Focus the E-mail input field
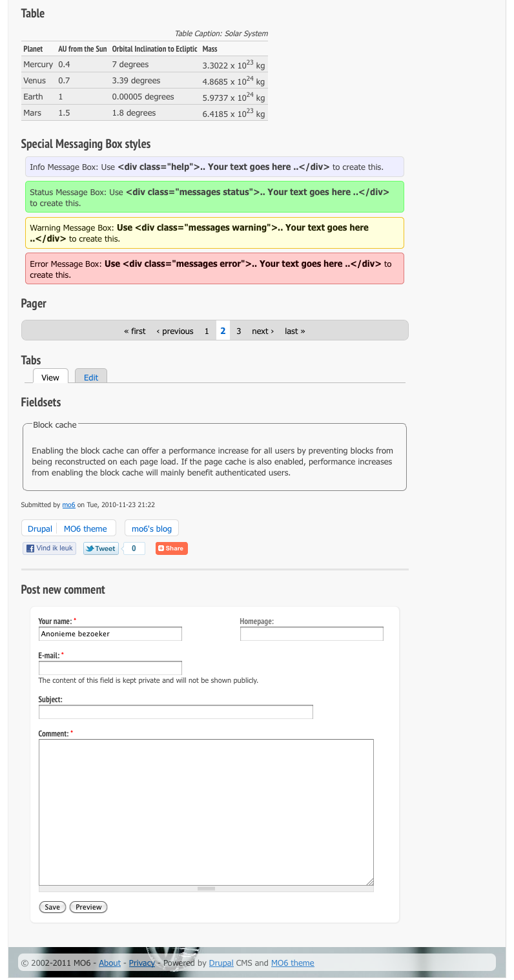 click(x=110, y=668)
